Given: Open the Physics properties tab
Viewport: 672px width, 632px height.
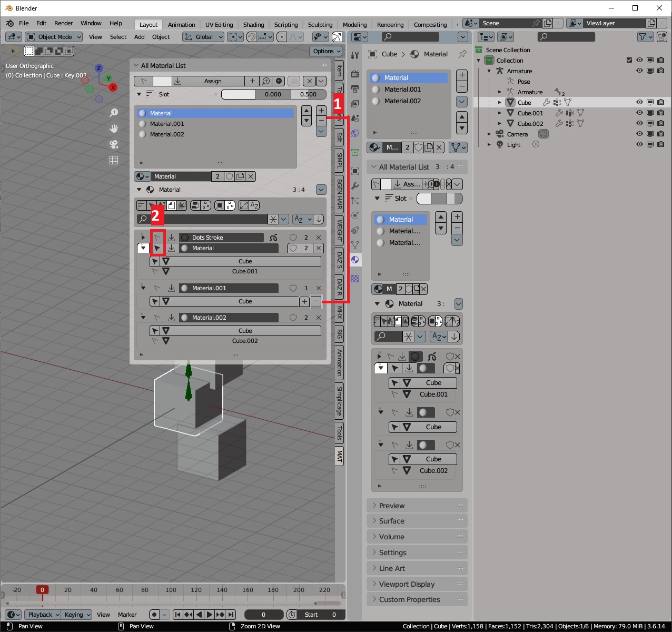Looking at the screenshot, I should pyautogui.click(x=355, y=215).
